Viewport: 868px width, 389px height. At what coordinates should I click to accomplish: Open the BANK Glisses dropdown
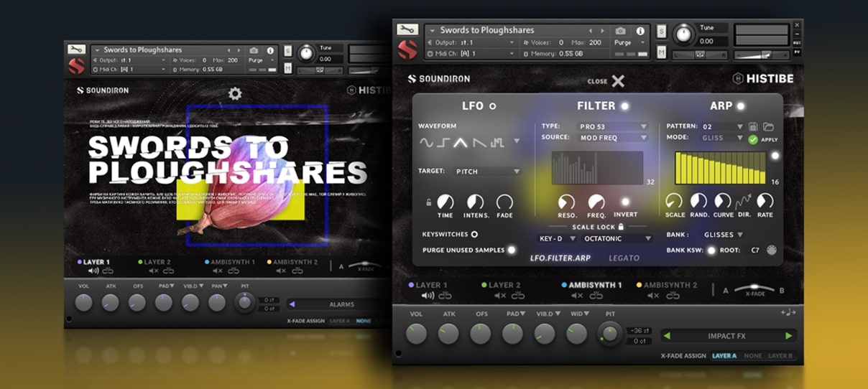[724, 235]
